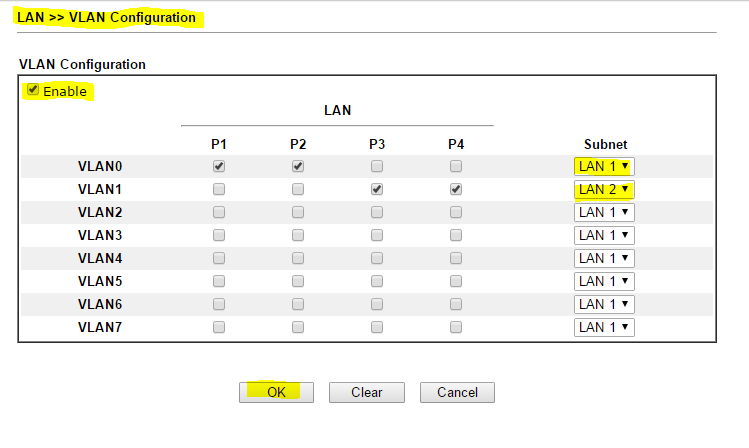Screen dimensions: 749x448
Task: Click Cancel to discard changes
Action: (x=457, y=392)
